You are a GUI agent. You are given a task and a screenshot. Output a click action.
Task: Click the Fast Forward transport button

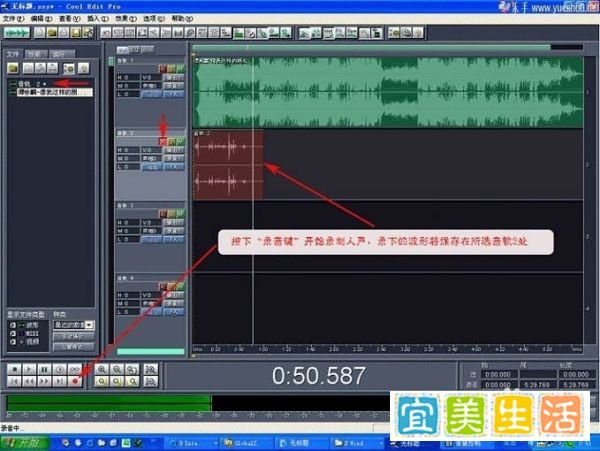tap(44, 381)
